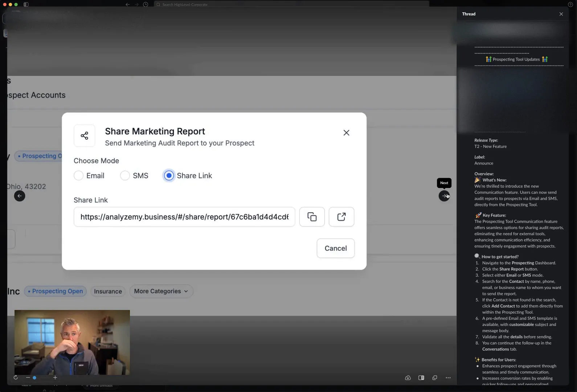Open the Slack history clock

146,4
